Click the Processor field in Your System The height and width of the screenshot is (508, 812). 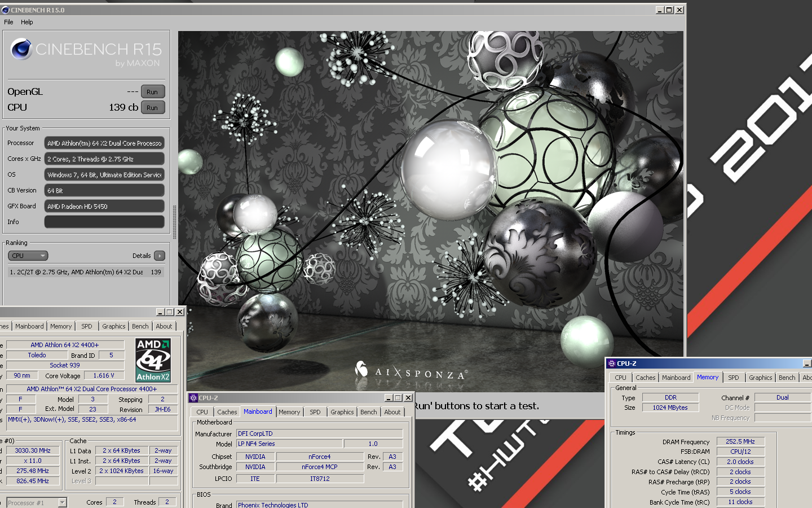point(104,143)
